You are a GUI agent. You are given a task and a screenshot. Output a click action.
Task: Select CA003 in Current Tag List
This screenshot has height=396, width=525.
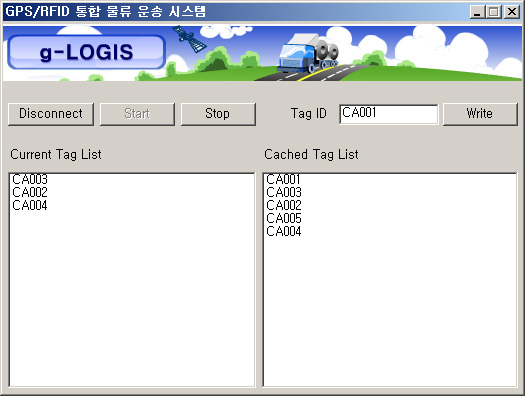click(x=30, y=179)
